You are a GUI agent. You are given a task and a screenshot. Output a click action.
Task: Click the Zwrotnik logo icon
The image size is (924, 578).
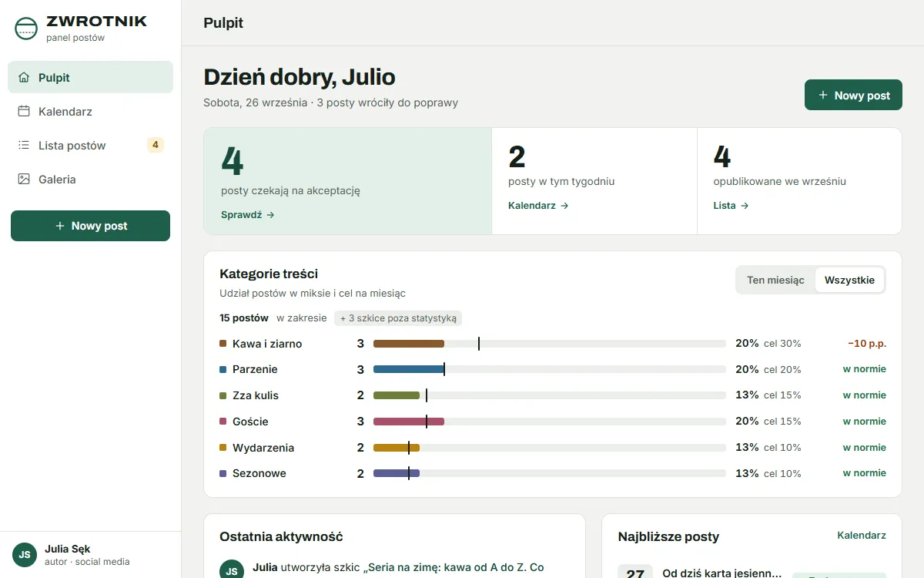coord(26,29)
